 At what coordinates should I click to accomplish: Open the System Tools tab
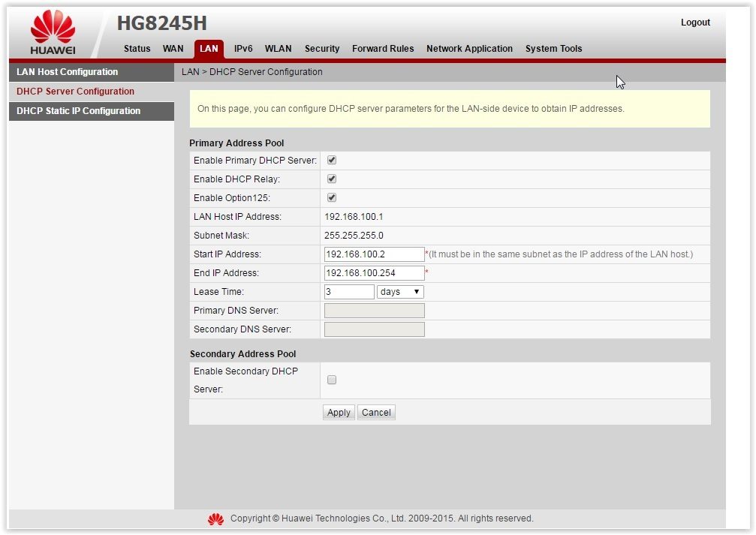553,49
